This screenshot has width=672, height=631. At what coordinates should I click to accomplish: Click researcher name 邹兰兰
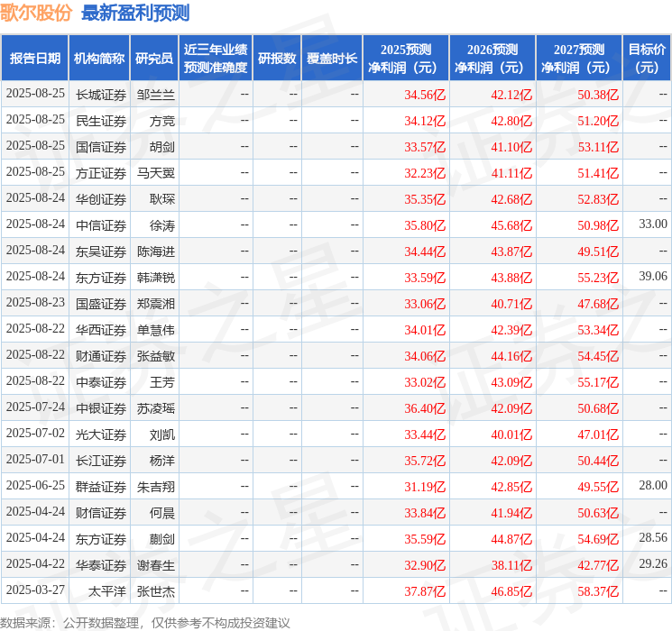pyautogui.click(x=156, y=95)
